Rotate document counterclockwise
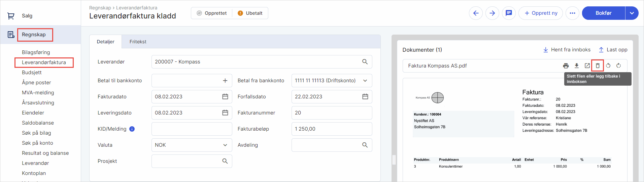The width and height of the screenshot is (644, 182). pyautogui.click(x=608, y=66)
